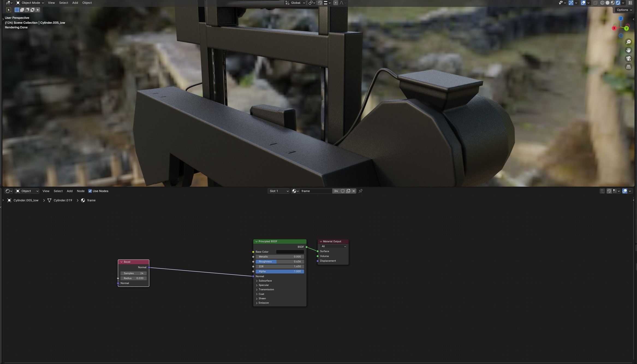Unlink the frame material with X icon
Image resolution: width=637 pixels, height=364 pixels.
pos(354,191)
